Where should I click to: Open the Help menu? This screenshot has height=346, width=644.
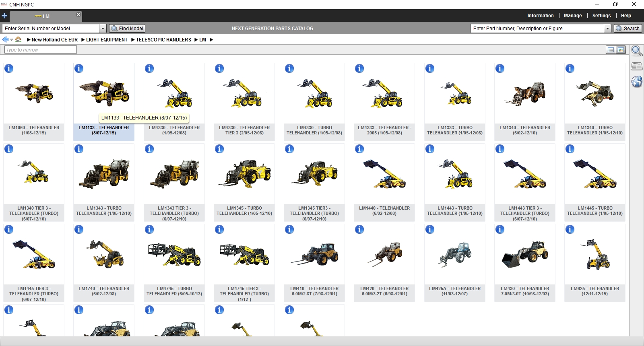point(626,16)
